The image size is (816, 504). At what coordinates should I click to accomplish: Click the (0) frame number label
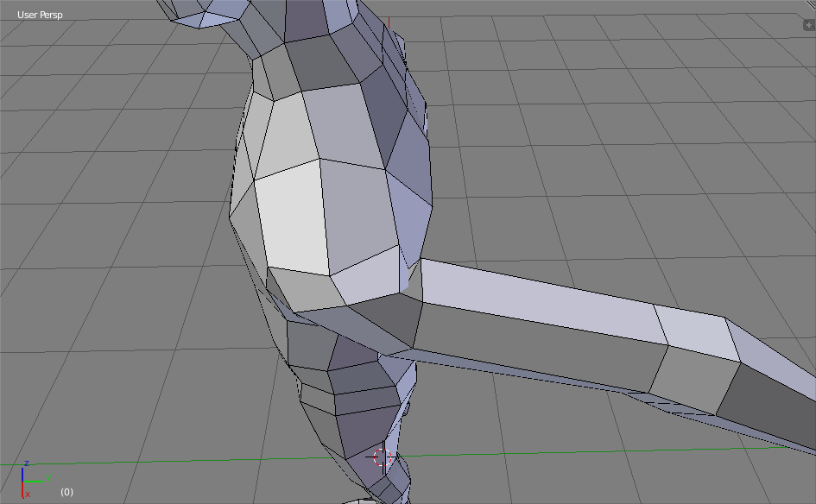point(66,492)
